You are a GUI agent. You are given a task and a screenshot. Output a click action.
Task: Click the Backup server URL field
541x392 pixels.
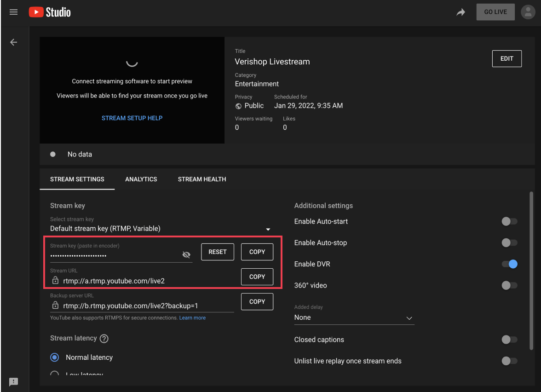142,306
